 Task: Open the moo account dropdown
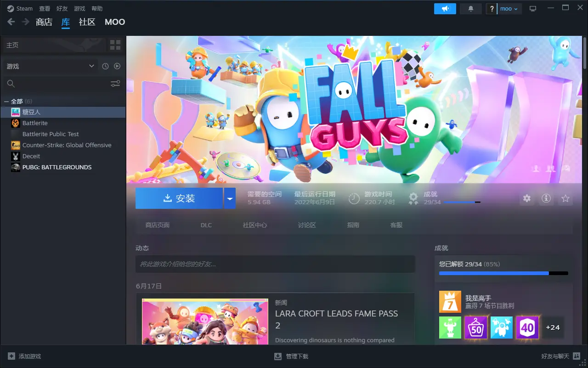point(509,9)
